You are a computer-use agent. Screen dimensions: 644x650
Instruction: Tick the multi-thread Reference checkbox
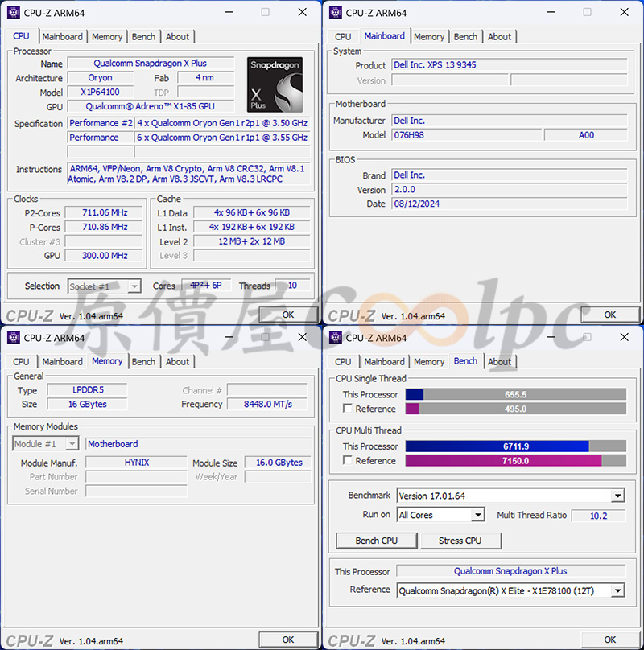point(347,460)
